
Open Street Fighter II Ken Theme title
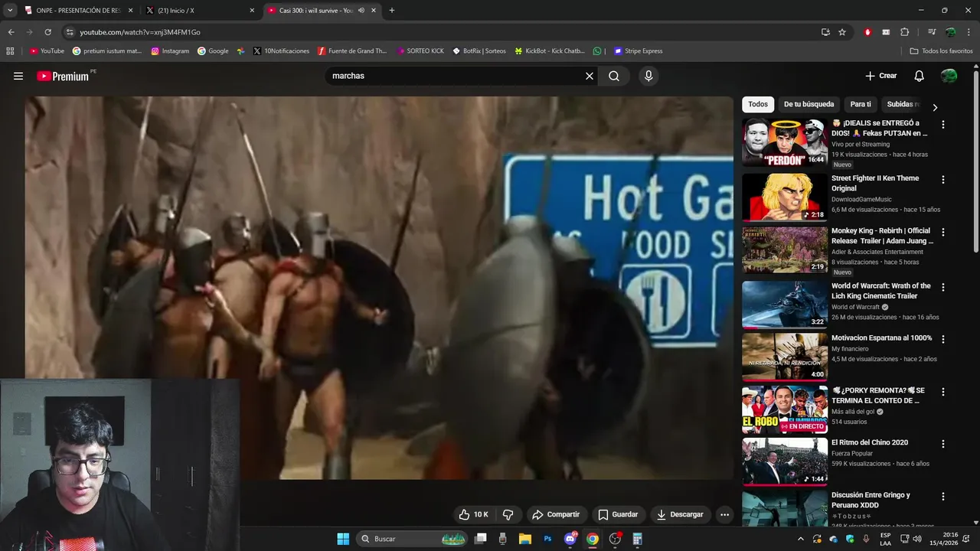(875, 183)
